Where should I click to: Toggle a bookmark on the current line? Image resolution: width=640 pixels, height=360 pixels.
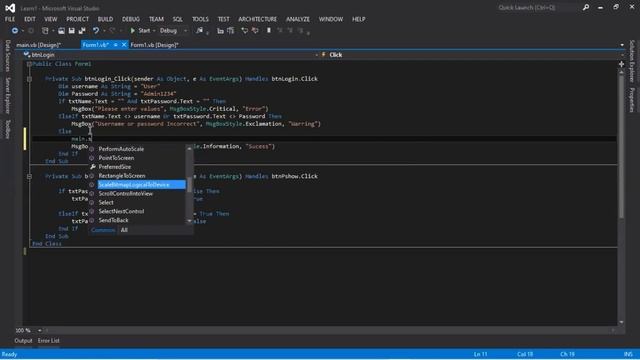[269, 31]
